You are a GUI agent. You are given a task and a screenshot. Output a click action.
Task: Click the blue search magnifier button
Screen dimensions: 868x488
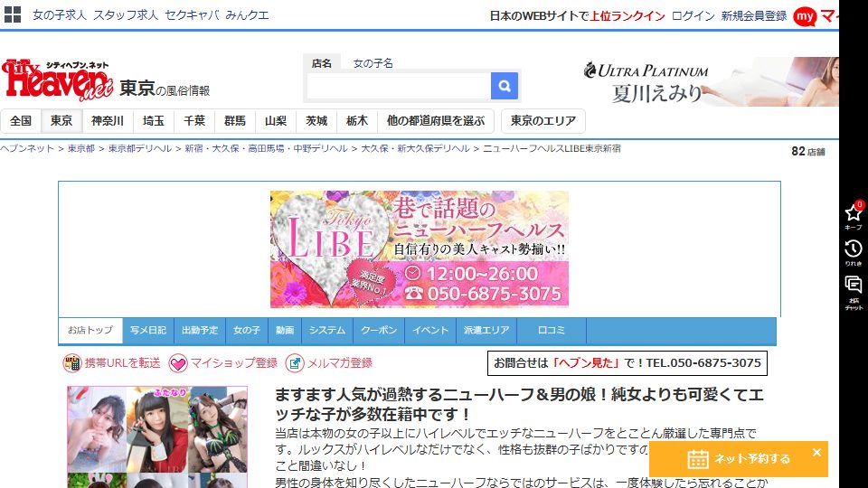click(505, 86)
